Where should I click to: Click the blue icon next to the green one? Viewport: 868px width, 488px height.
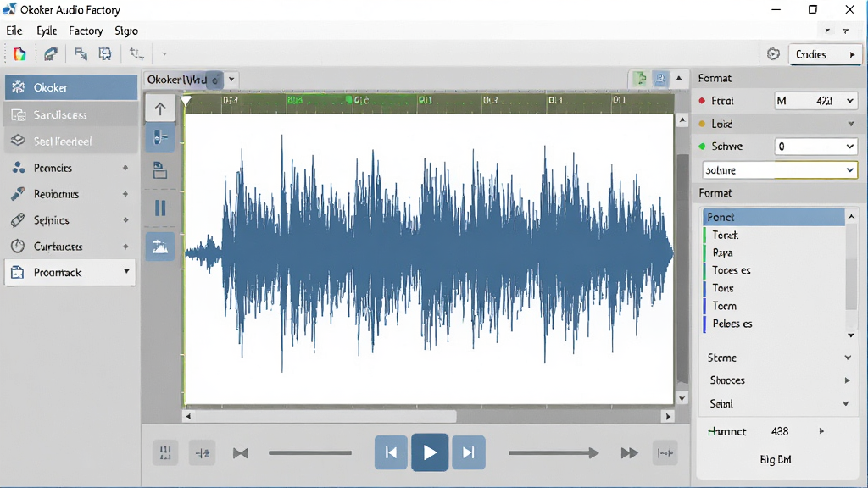(x=660, y=79)
